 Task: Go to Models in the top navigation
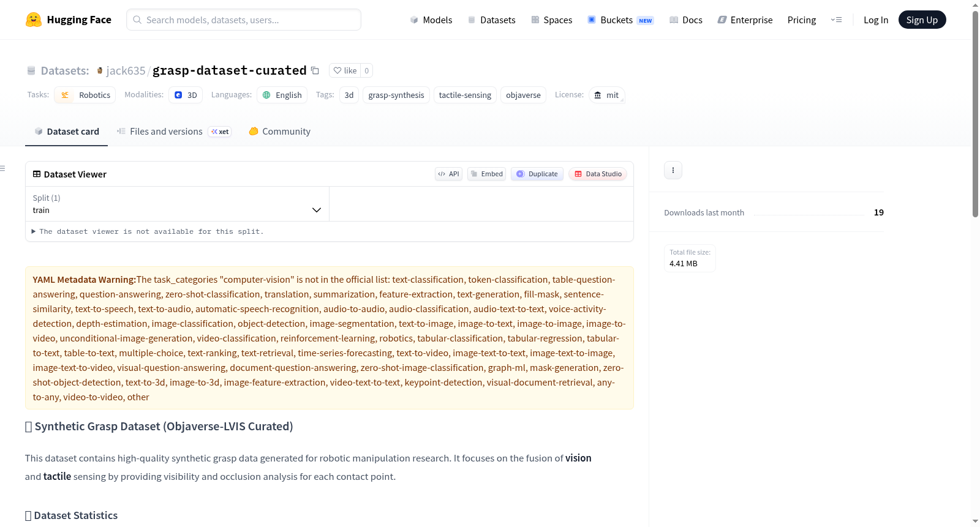pyautogui.click(x=431, y=20)
